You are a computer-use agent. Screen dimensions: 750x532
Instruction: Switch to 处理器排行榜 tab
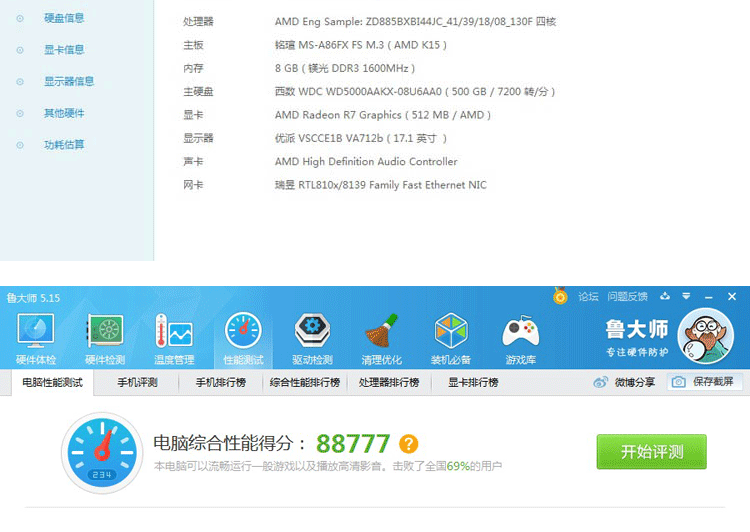click(389, 382)
